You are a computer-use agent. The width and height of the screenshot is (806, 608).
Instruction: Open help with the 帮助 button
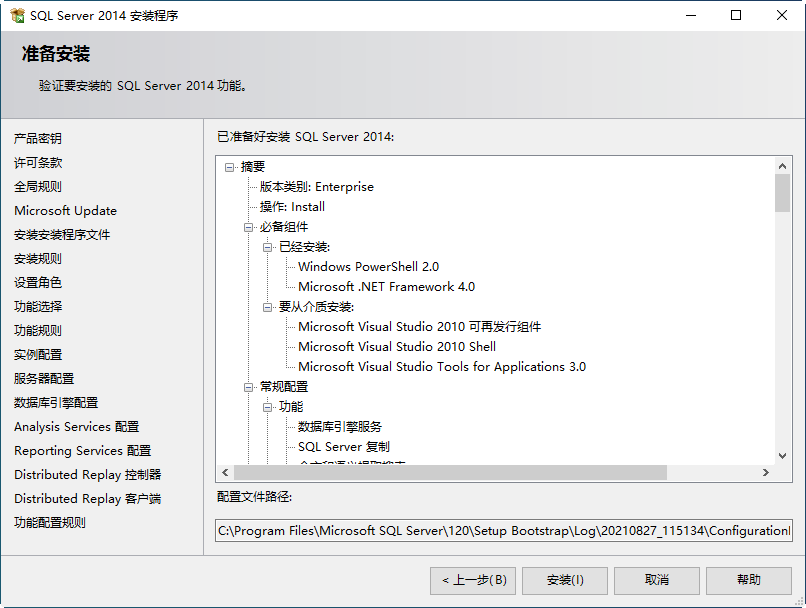click(x=748, y=580)
